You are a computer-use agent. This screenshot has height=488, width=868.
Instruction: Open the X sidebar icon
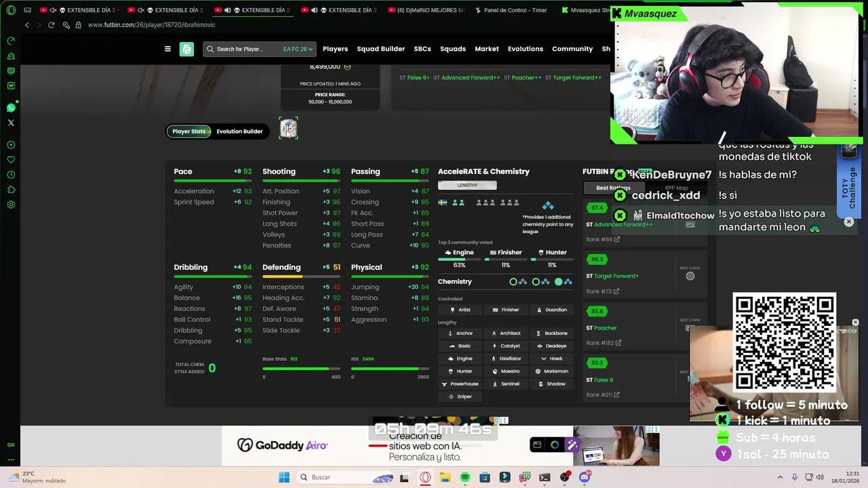click(11, 123)
